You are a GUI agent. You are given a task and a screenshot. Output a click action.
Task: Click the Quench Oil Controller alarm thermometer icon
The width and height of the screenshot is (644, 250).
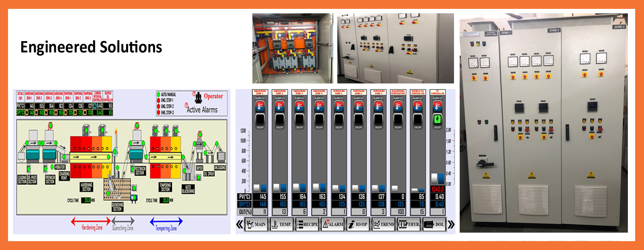point(418,106)
